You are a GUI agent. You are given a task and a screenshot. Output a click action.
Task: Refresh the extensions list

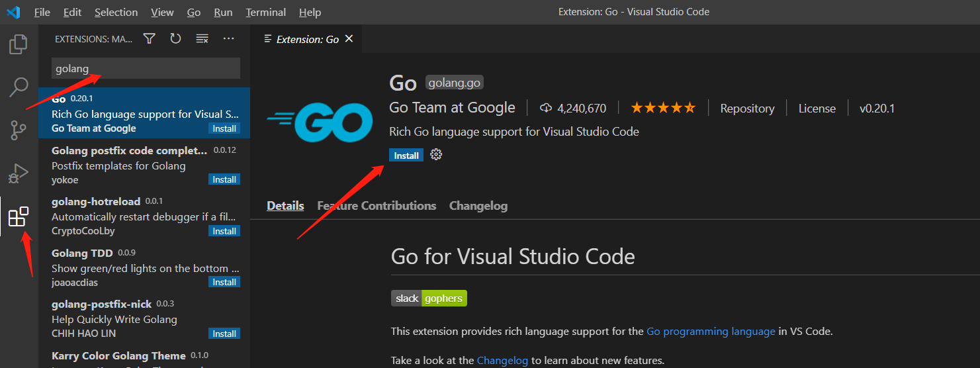coord(175,39)
